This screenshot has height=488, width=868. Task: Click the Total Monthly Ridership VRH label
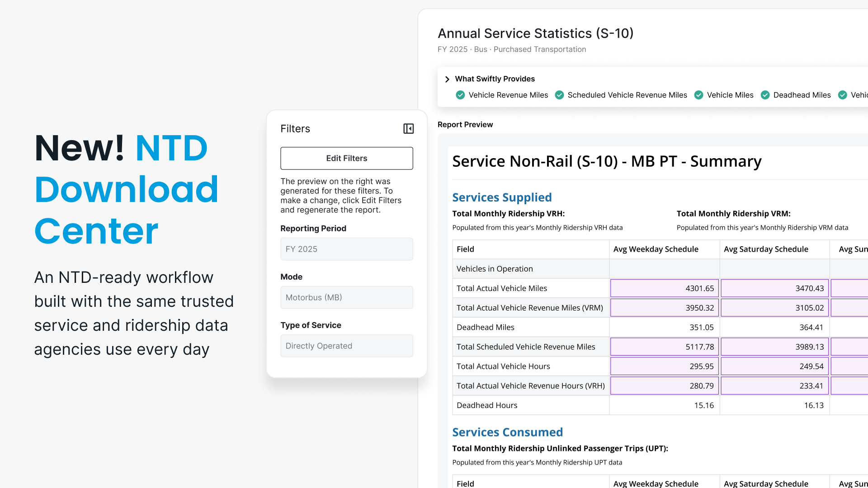pyautogui.click(x=508, y=214)
